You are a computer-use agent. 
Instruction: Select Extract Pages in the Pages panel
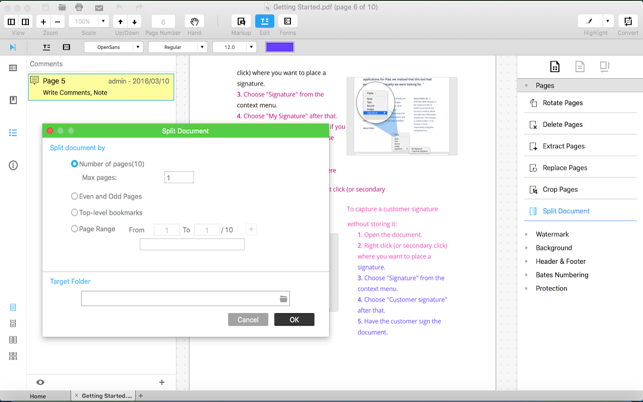click(563, 146)
